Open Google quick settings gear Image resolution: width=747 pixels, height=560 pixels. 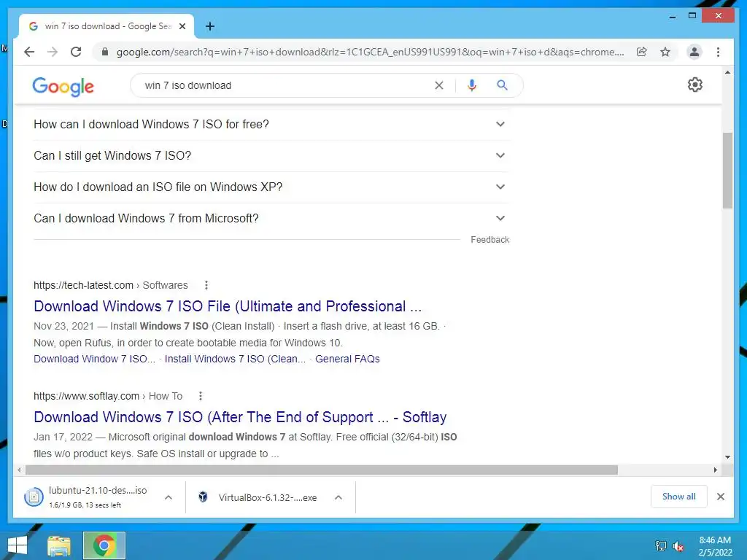[x=695, y=85]
